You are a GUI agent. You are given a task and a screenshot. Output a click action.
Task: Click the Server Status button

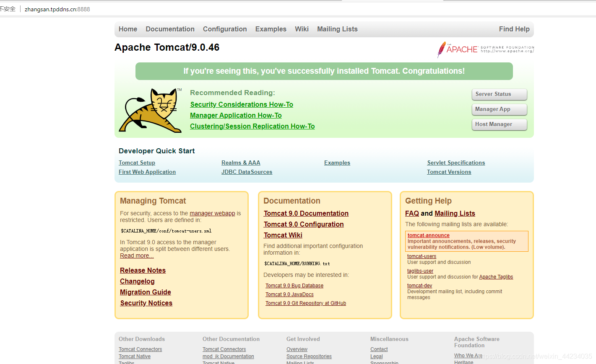499,94
